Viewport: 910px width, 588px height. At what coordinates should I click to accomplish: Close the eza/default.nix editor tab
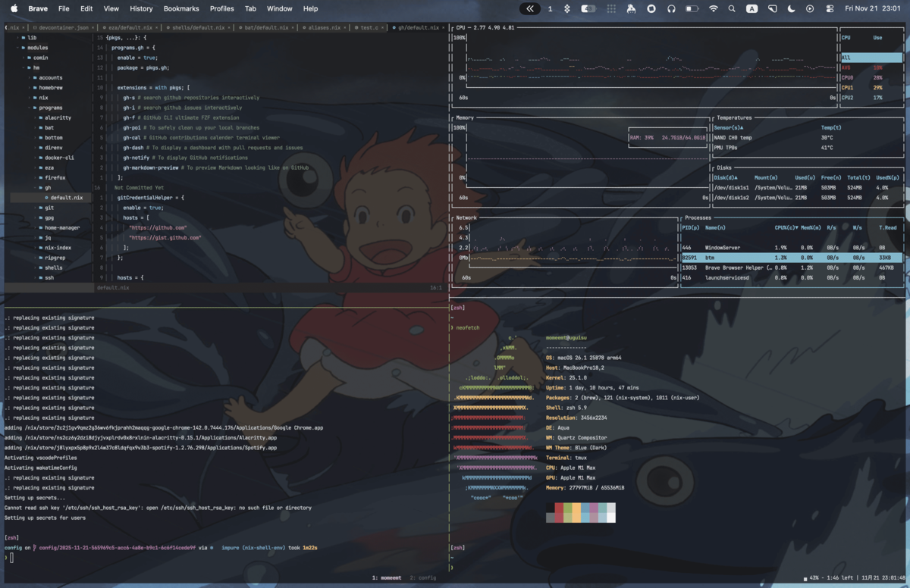[157, 27]
